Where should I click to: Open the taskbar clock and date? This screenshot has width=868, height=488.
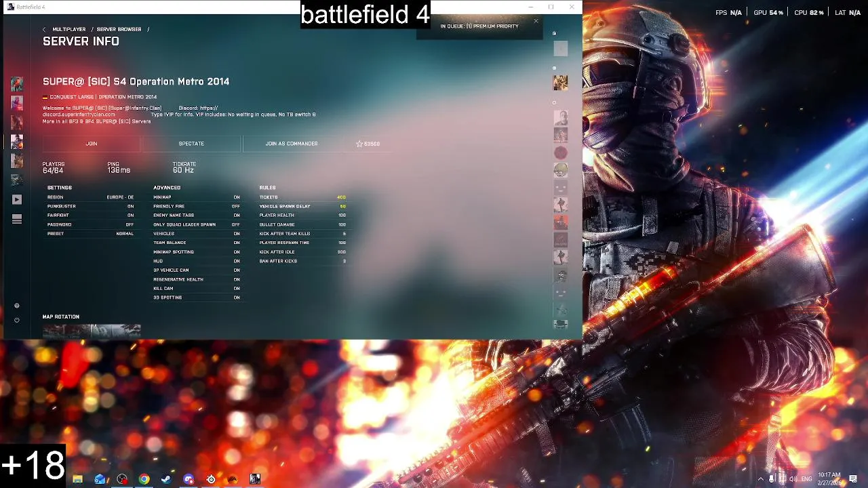(829, 479)
